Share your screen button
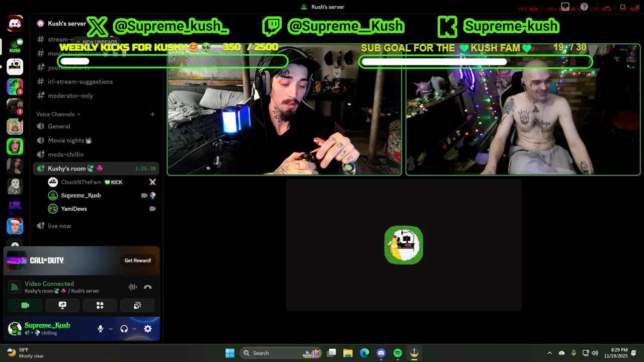Screen dimensions: 644x362 click(62, 305)
